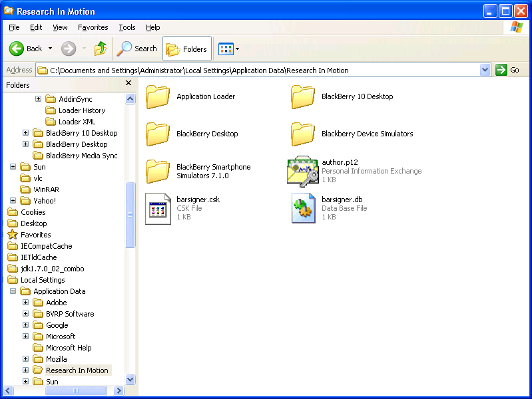
Task: Select the author.p12 certificate file icon
Action: tap(303, 171)
